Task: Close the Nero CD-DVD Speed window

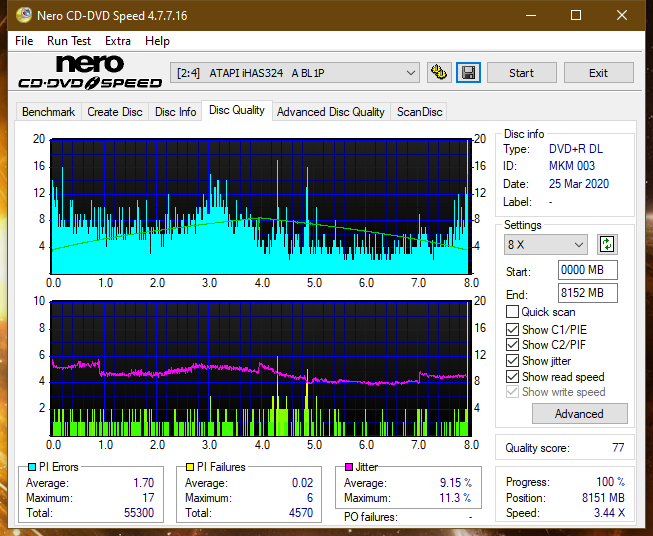Action: tap(622, 15)
